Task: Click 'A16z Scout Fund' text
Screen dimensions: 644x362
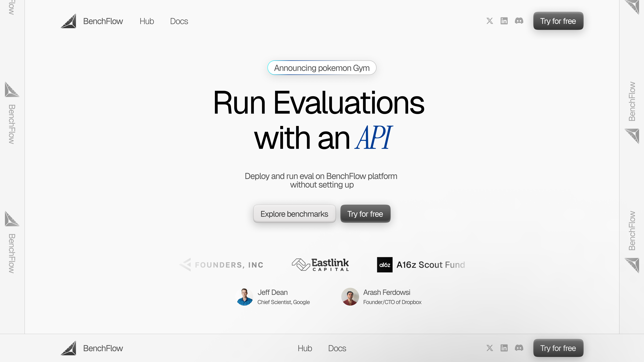Action: pos(431,265)
